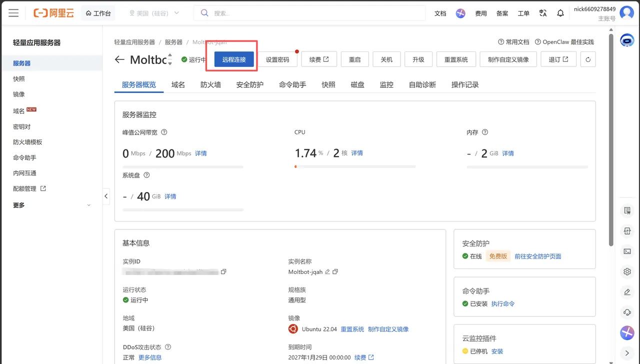Contact support via the headset icon

pyautogui.click(x=627, y=312)
